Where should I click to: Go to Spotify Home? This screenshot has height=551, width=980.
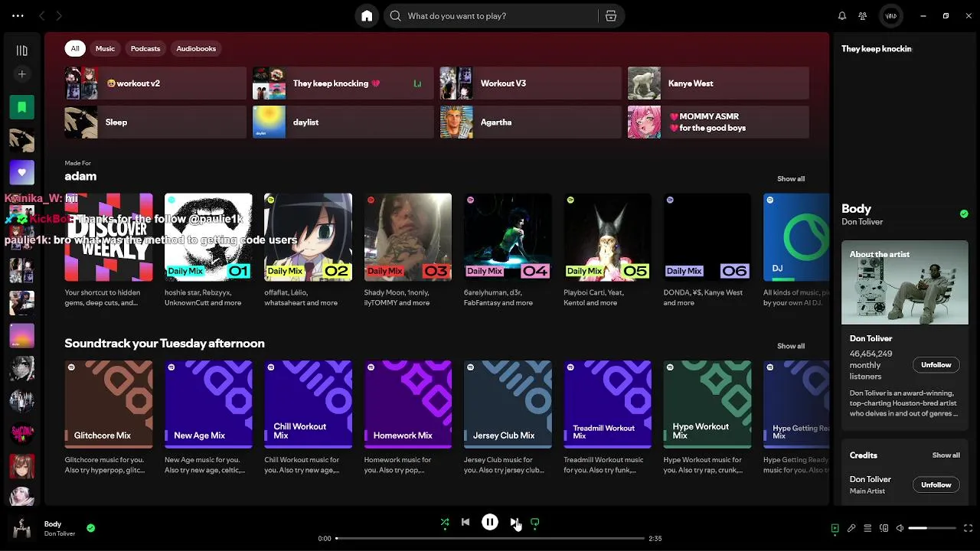point(367,15)
